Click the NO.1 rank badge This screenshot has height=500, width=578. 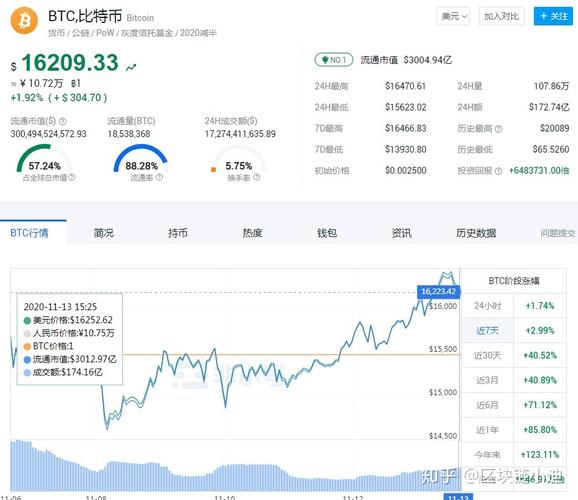tap(334, 60)
